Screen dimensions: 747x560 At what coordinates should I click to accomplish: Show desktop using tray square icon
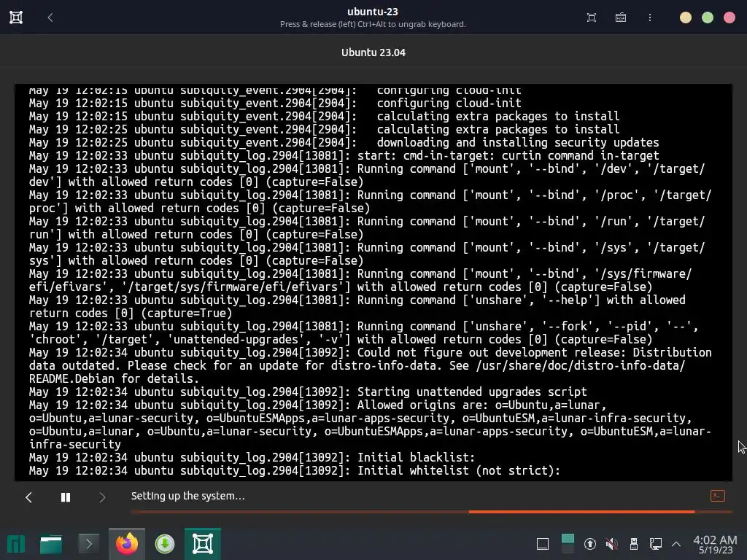pos(543,544)
